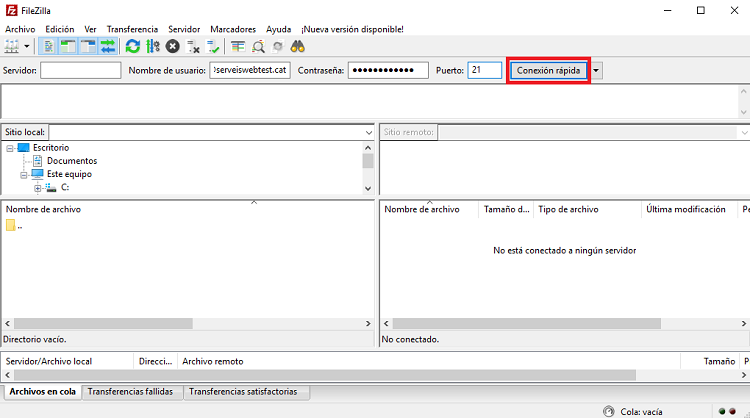Open the Archivo menu

[20, 29]
